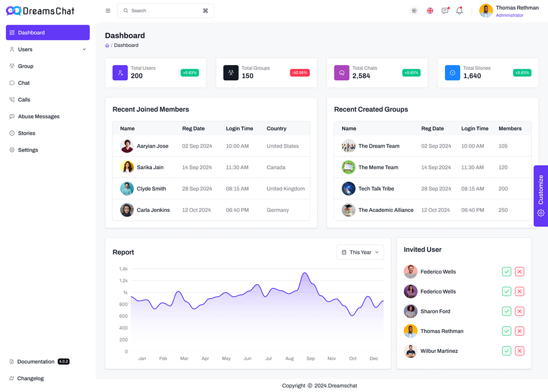Reject second Federico Wells invitation
This screenshot has height=392, width=548.
[519, 291]
